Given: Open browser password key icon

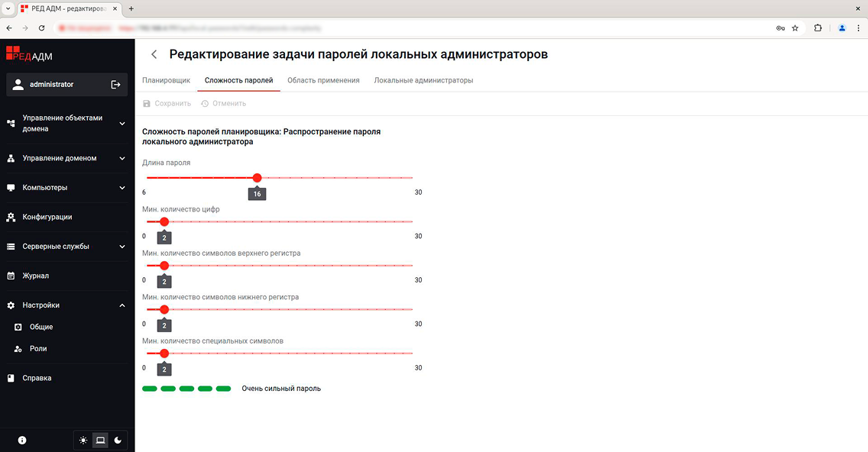Looking at the screenshot, I should pos(781,27).
